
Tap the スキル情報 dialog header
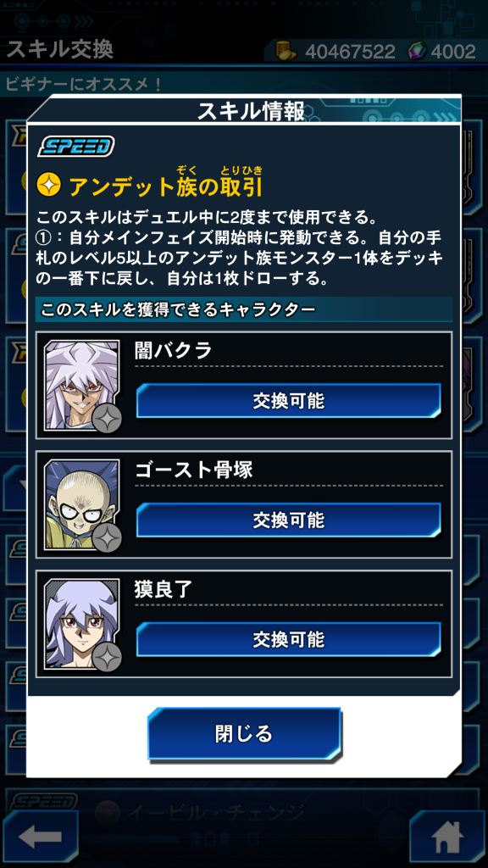click(x=251, y=111)
